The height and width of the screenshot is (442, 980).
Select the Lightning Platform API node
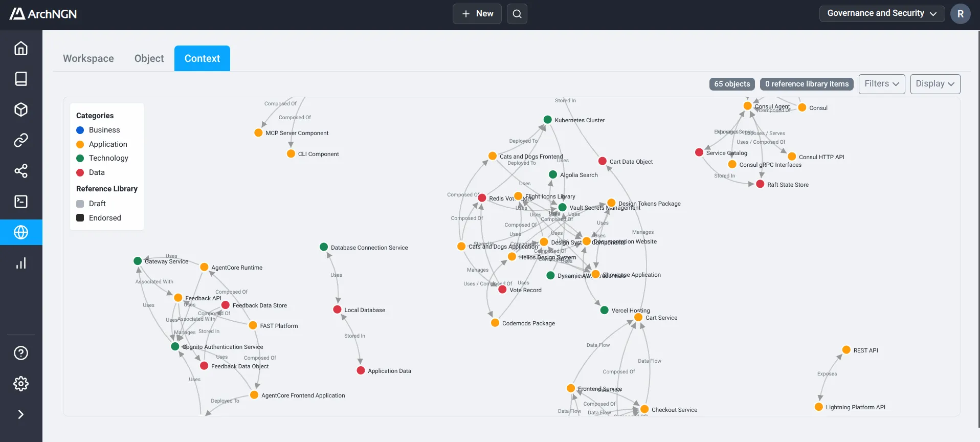819,407
